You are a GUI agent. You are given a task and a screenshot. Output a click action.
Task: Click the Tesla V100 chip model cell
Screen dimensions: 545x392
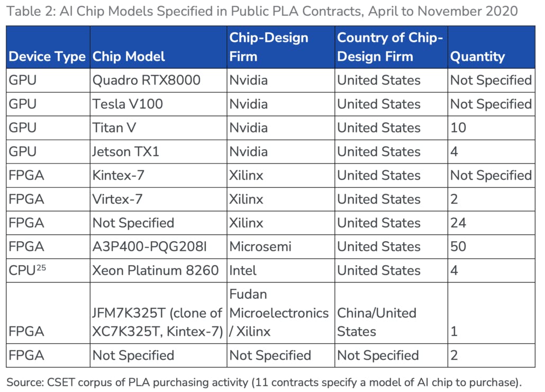tap(128, 104)
